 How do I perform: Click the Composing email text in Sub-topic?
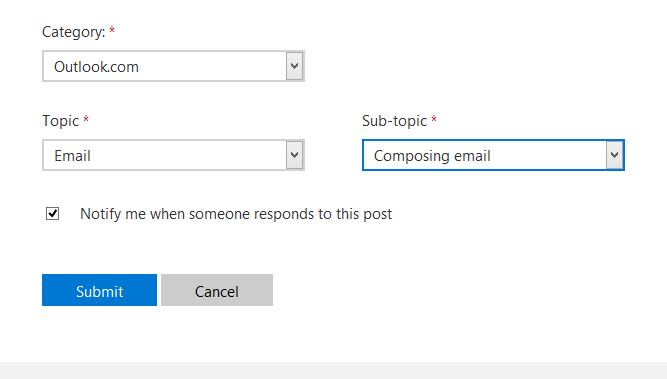tap(432, 156)
